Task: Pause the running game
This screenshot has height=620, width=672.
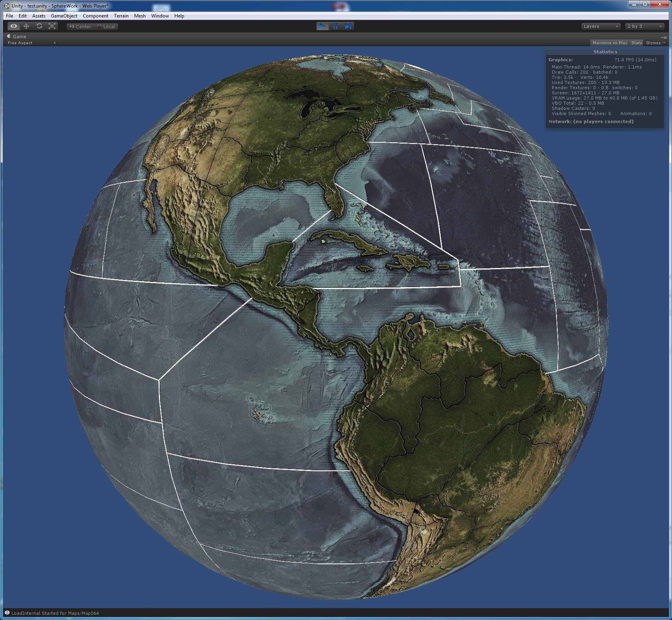Action: [335, 26]
